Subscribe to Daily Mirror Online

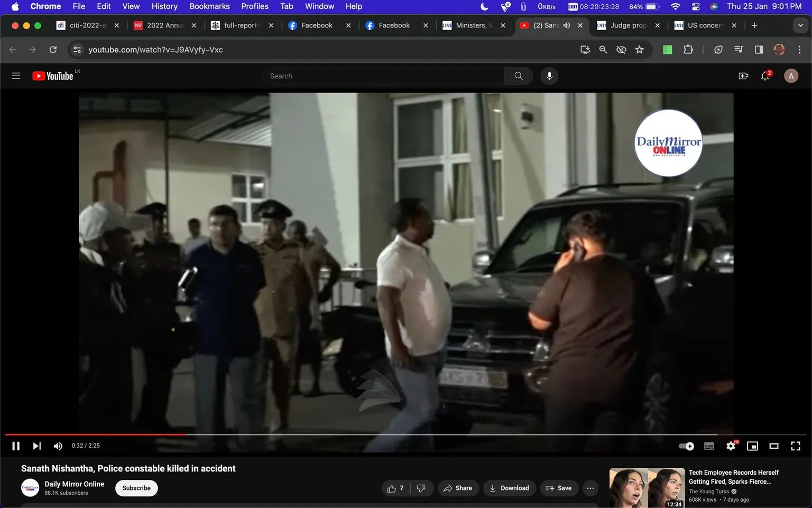click(136, 488)
